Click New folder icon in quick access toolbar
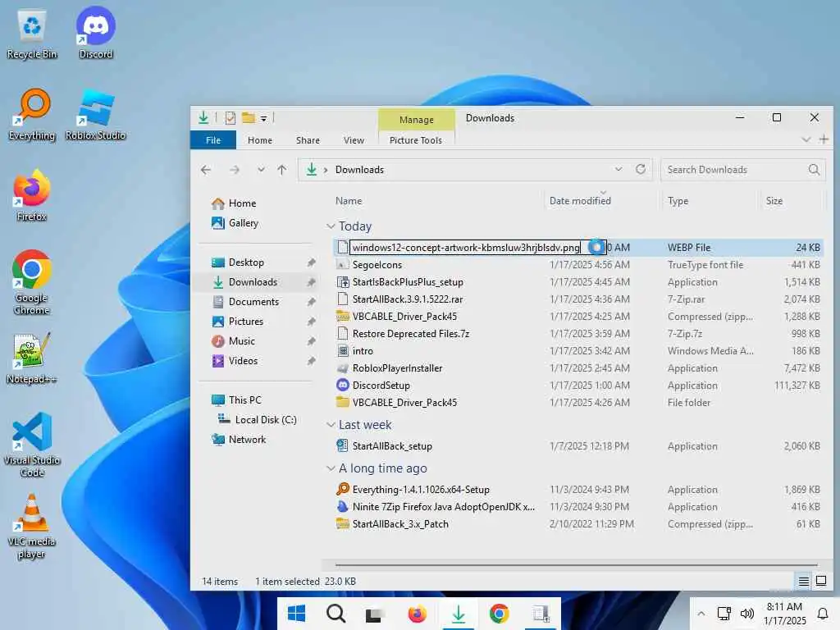The width and height of the screenshot is (840, 630). tap(248, 118)
